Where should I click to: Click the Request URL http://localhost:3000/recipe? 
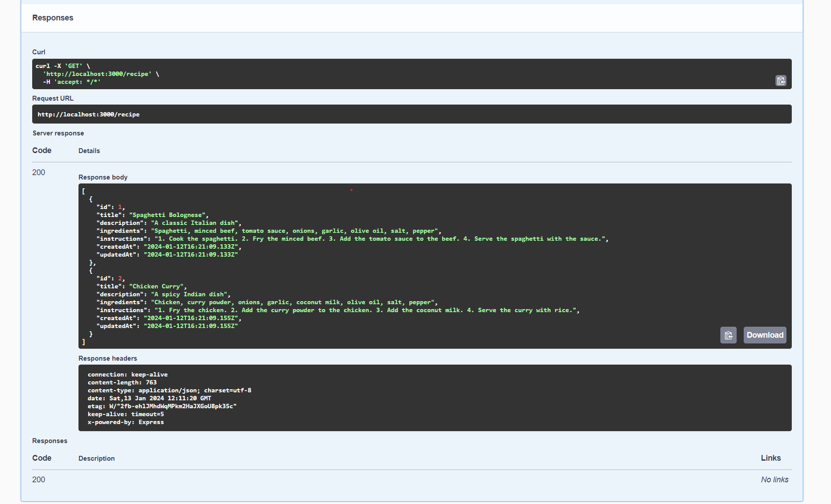point(89,114)
